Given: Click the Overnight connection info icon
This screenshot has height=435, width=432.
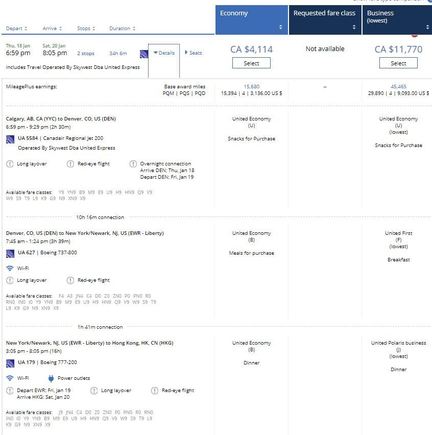Looking at the screenshot, I should click(133, 164).
